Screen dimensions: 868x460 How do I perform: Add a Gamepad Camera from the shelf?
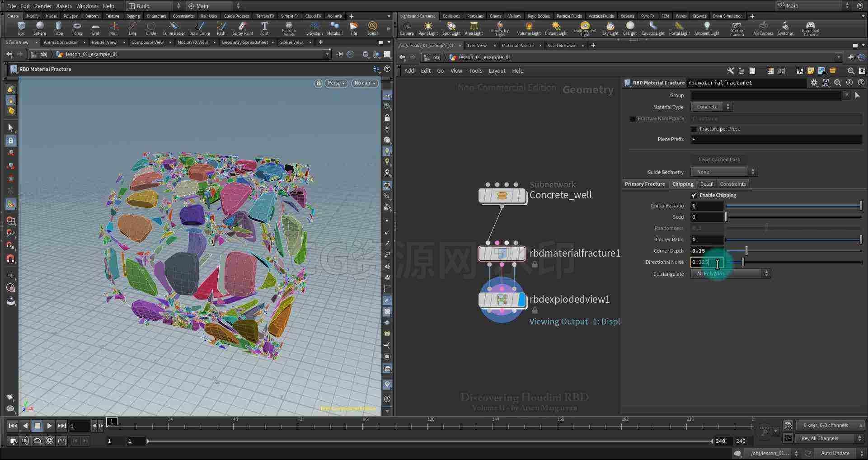click(x=811, y=29)
